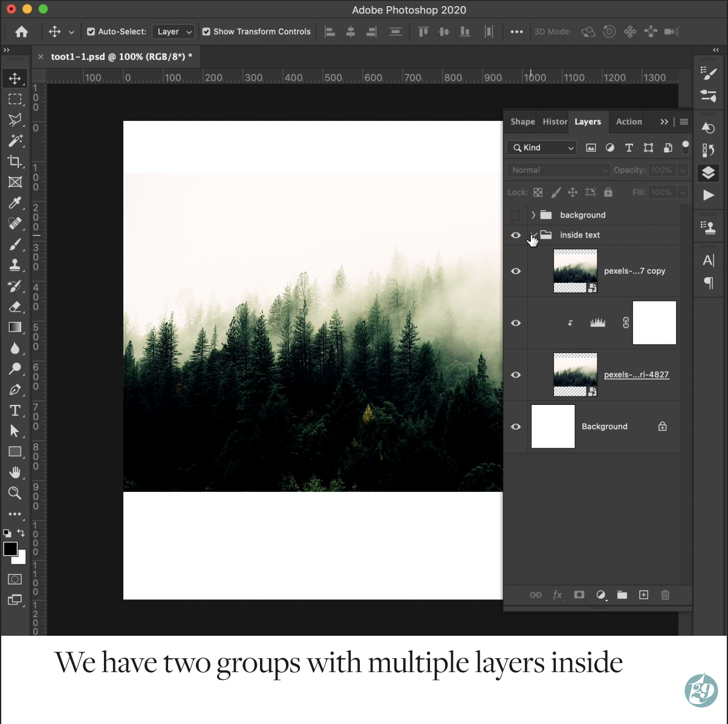Image resolution: width=728 pixels, height=724 pixels.
Task: Open the Kind filter dropdown
Action: pyautogui.click(x=541, y=147)
